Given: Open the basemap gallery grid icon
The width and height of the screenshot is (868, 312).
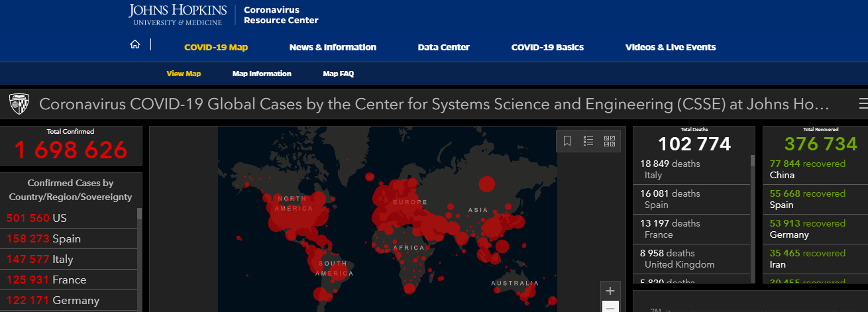Looking at the screenshot, I should 610,140.
